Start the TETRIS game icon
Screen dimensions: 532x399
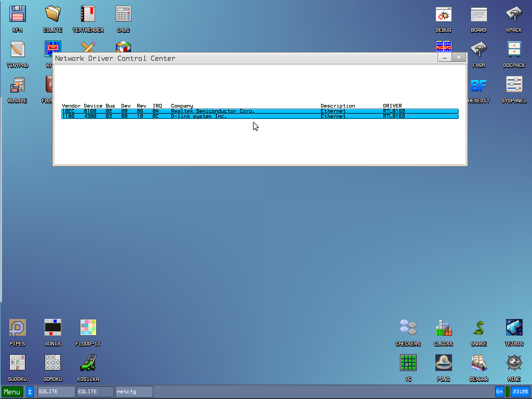tap(514, 328)
